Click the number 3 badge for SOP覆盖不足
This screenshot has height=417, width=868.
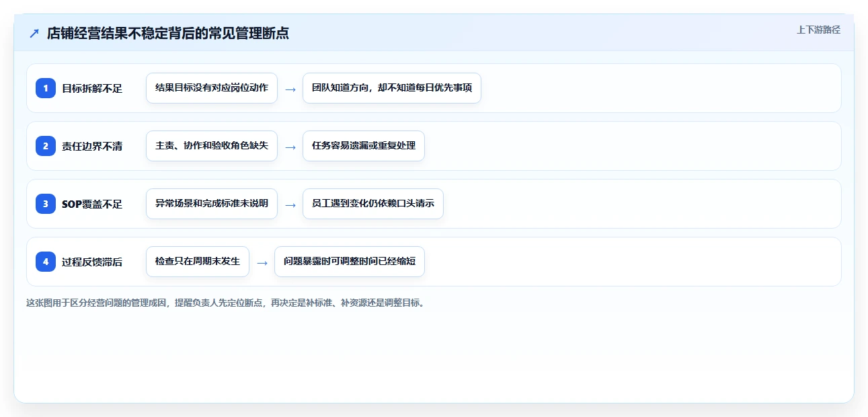tap(46, 204)
